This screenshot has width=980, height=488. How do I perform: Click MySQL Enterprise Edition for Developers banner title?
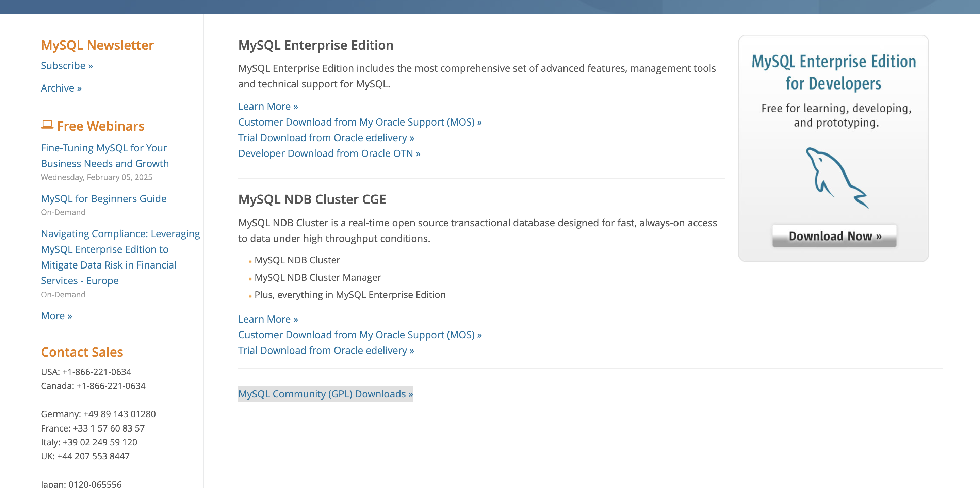coord(833,72)
